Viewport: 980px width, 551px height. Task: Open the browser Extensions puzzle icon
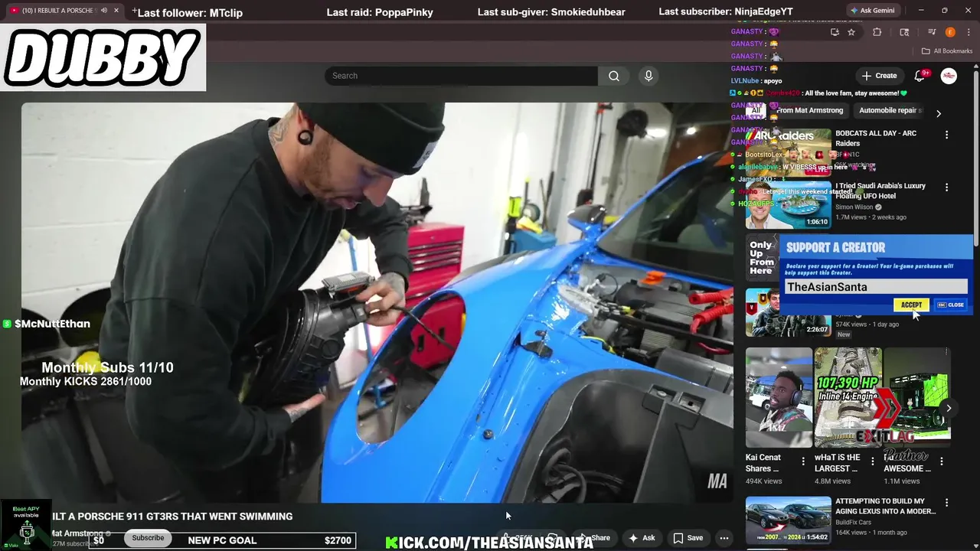877,32
